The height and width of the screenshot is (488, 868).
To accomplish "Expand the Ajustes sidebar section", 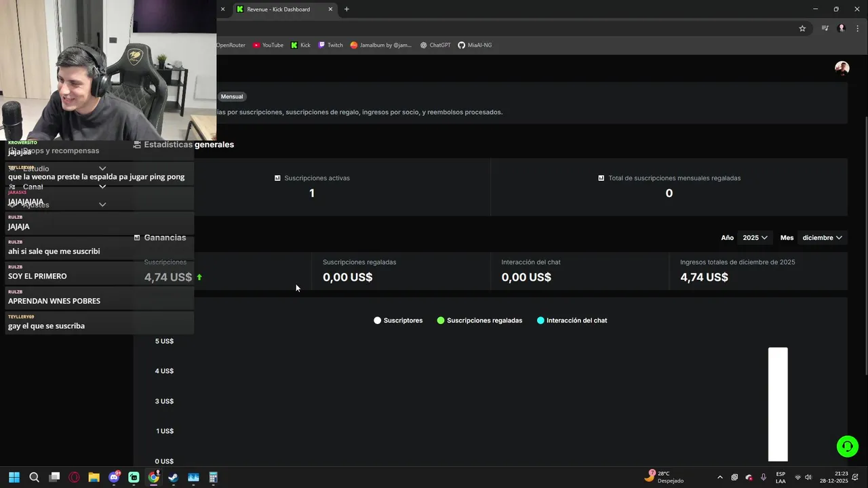I will (x=102, y=204).
